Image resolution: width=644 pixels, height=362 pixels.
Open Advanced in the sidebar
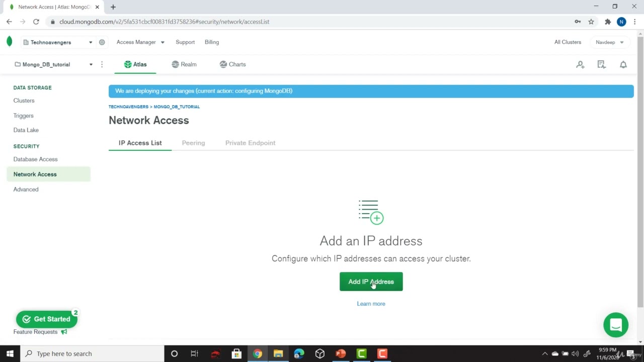[x=26, y=190]
